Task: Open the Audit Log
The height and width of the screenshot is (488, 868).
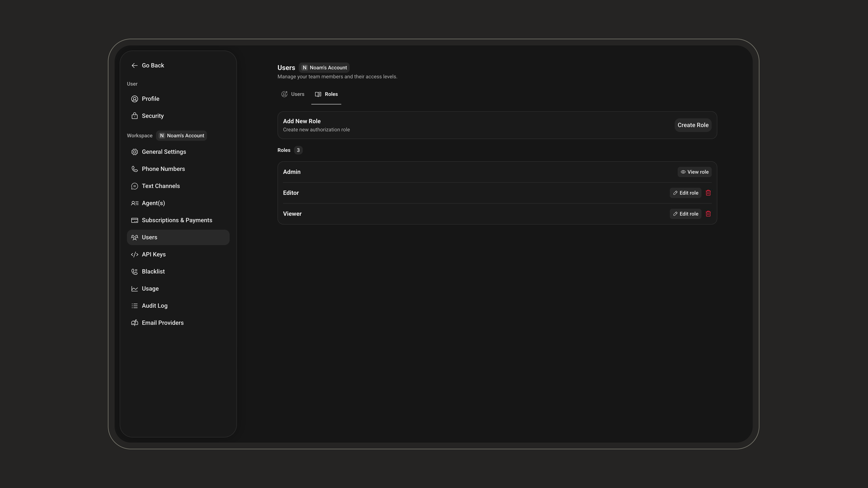Action: [178, 306]
